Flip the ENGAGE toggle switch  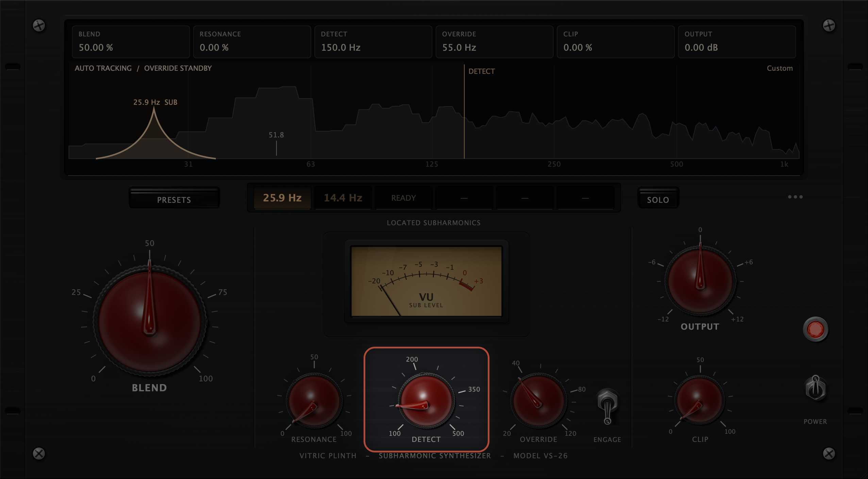coord(607,407)
